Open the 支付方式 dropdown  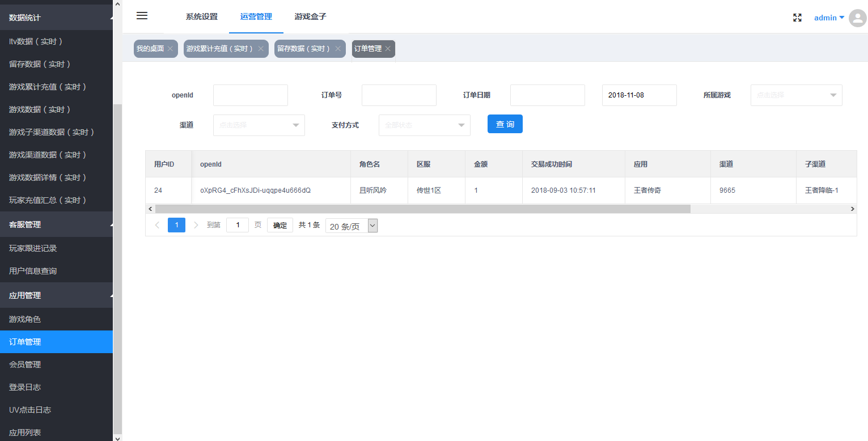pos(424,125)
